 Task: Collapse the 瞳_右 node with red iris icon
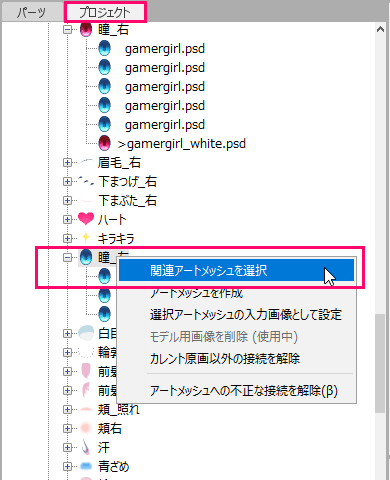coord(67,30)
